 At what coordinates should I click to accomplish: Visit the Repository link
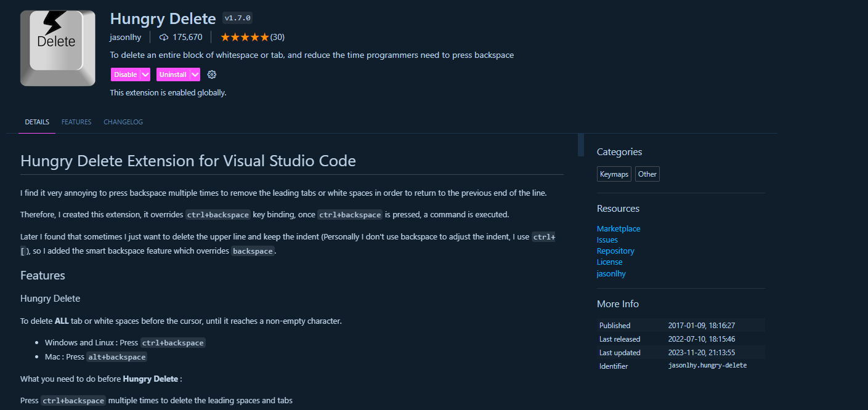tap(615, 251)
